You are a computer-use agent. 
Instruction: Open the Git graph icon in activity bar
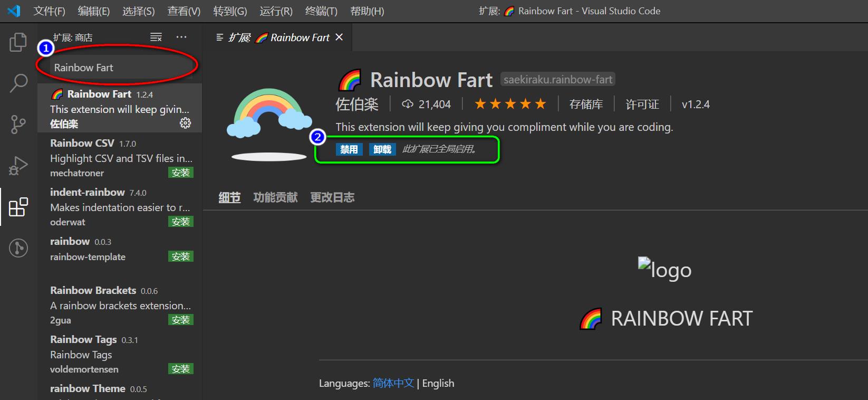18,247
